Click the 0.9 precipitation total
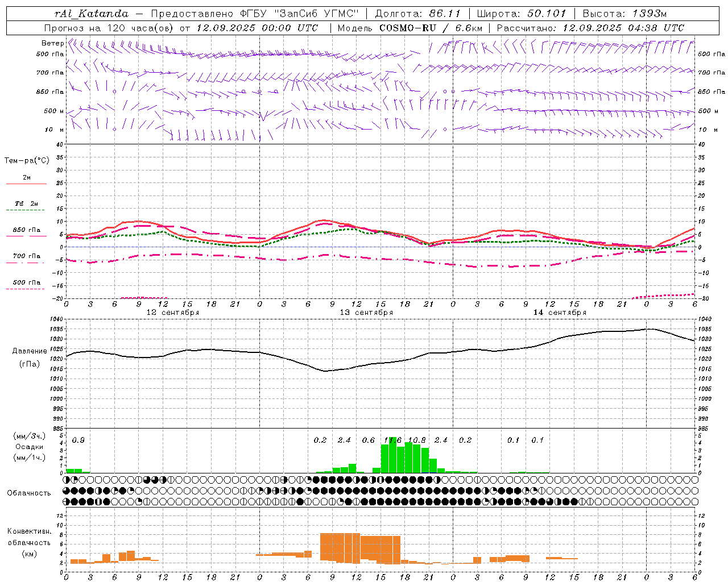 tap(78, 440)
